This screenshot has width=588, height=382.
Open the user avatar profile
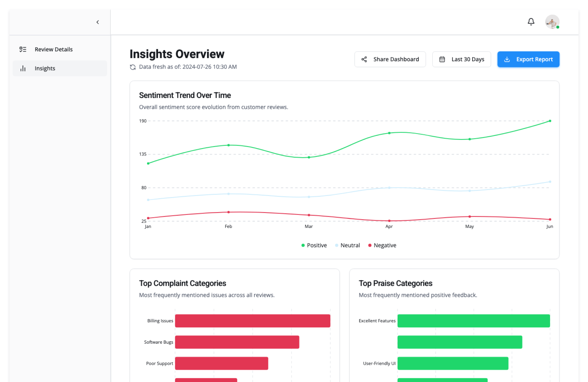[552, 22]
